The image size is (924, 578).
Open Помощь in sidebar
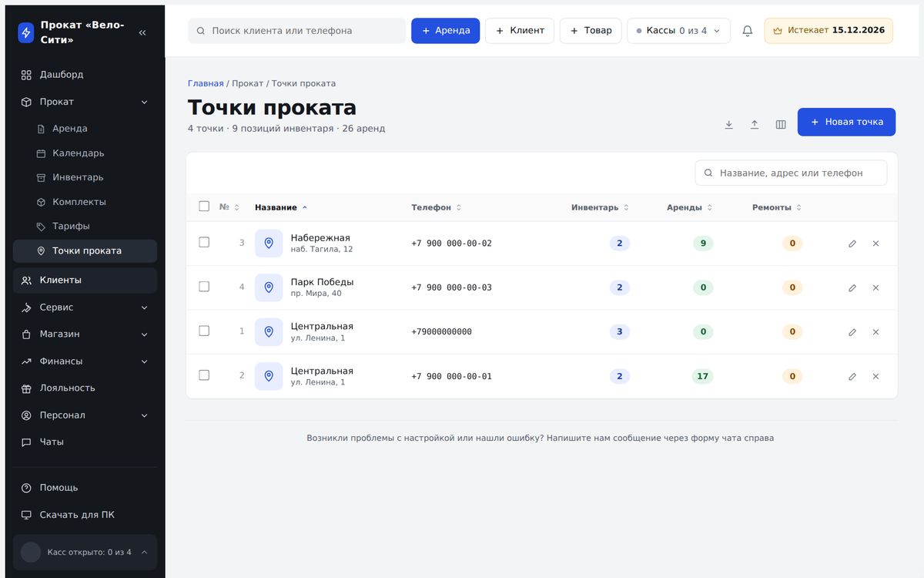click(85, 488)
